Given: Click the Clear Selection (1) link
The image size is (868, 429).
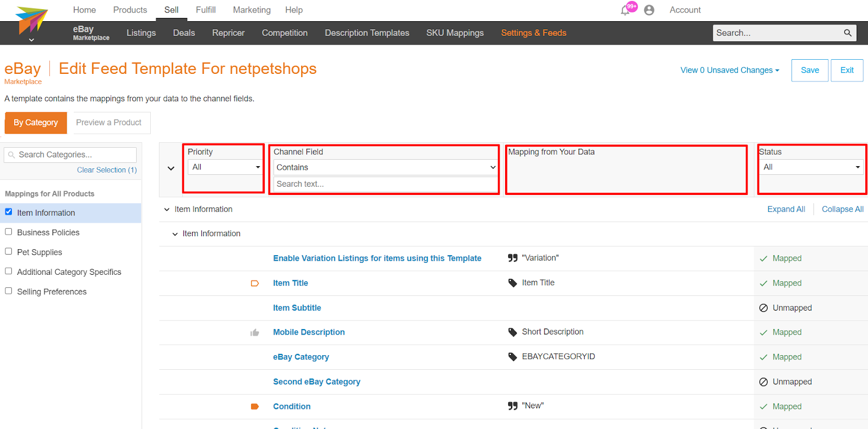Looking at the screenshot, I should pyautogui.click(x=107, y=170).
